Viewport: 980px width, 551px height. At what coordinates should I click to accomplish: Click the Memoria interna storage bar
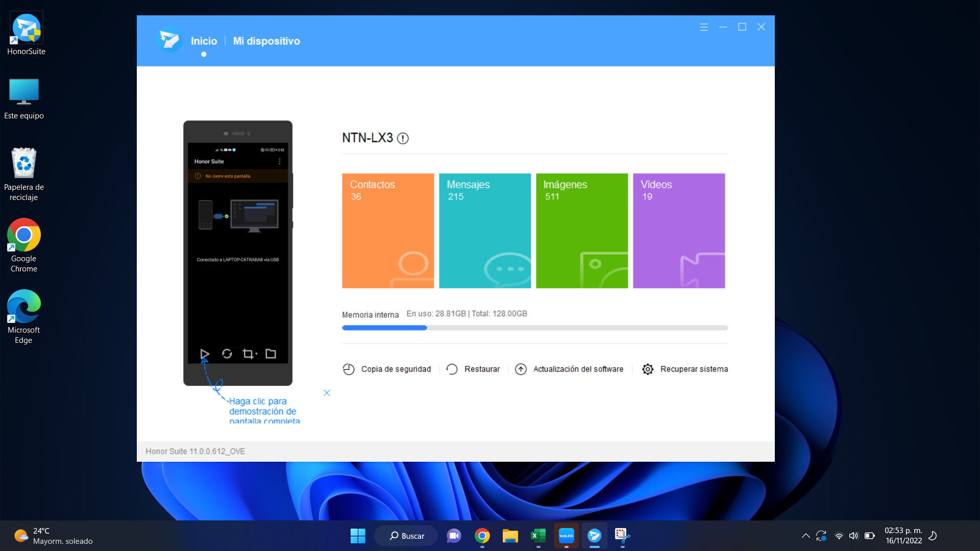(534, 328)
